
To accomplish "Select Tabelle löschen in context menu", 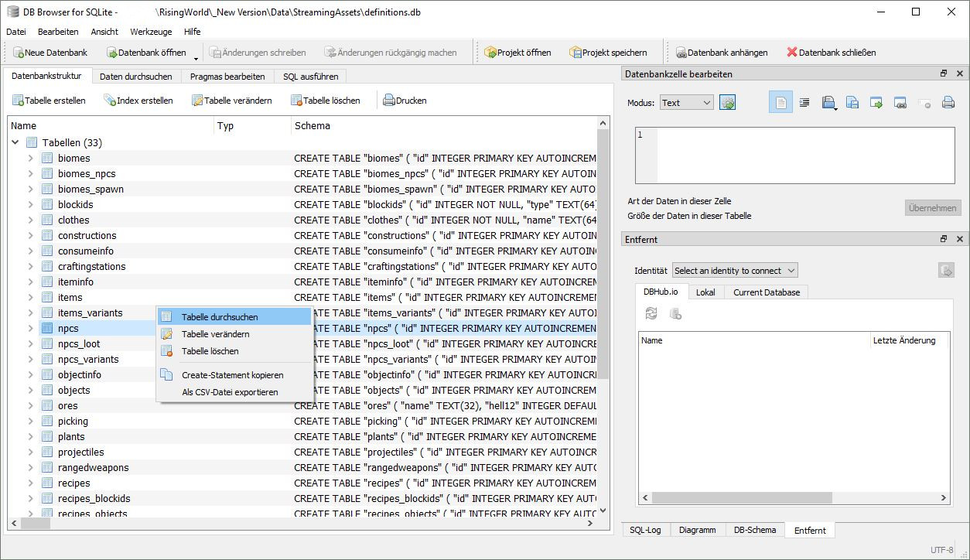I will pos(234,350).
